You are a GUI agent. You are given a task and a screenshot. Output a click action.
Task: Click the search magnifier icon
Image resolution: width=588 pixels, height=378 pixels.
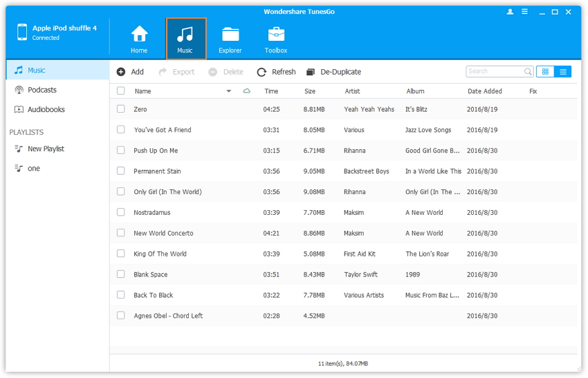528,71
